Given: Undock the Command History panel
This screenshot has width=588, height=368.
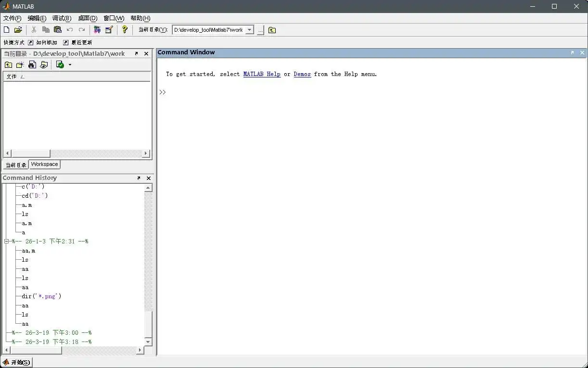Looking at the screenshot, I should click(x=139, y=178).
